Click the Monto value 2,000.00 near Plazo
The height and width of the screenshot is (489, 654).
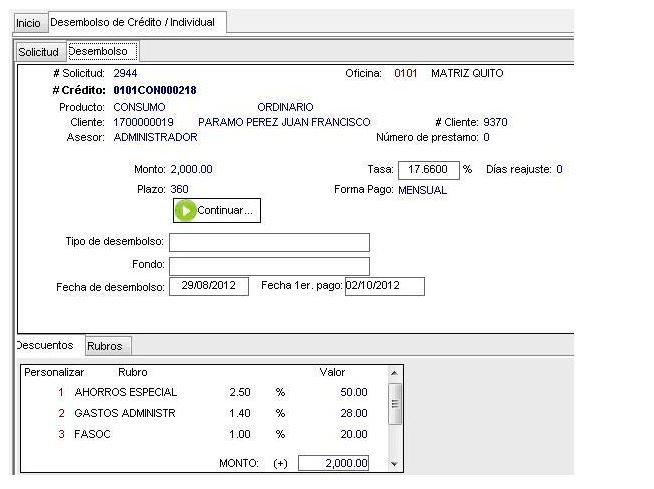click(x=191, y=169)
